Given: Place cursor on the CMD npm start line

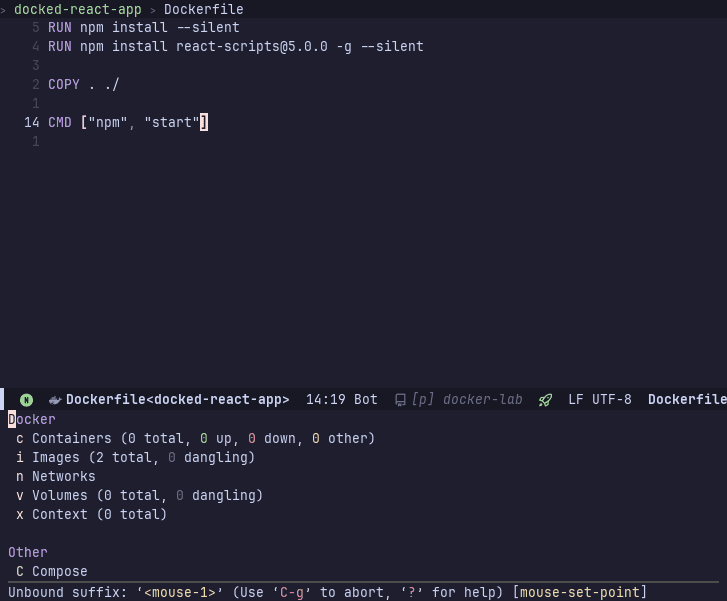Looking at the screenshot, I should point(125,123).
